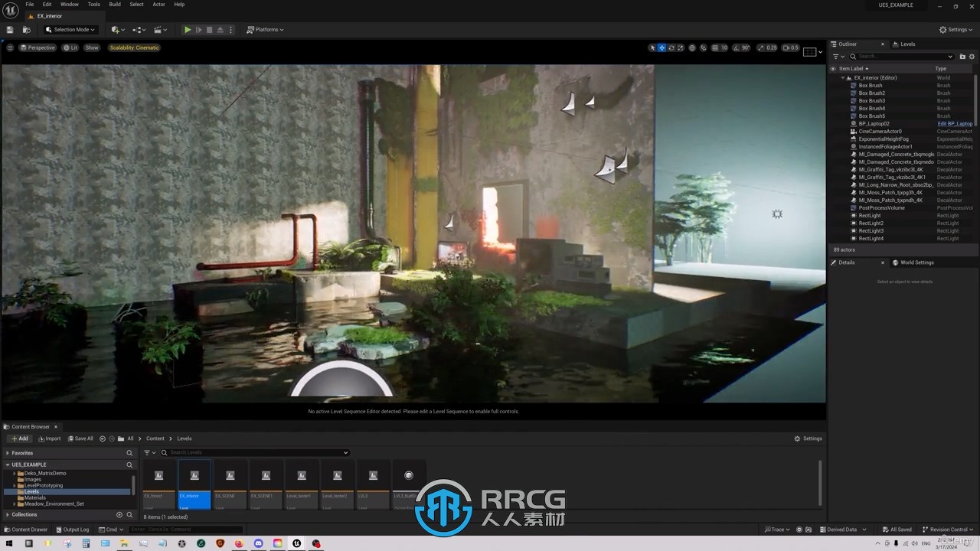Start Play in Editor with green play button
This screenshot has height=551, width=980.
click(x=188, y=30)
